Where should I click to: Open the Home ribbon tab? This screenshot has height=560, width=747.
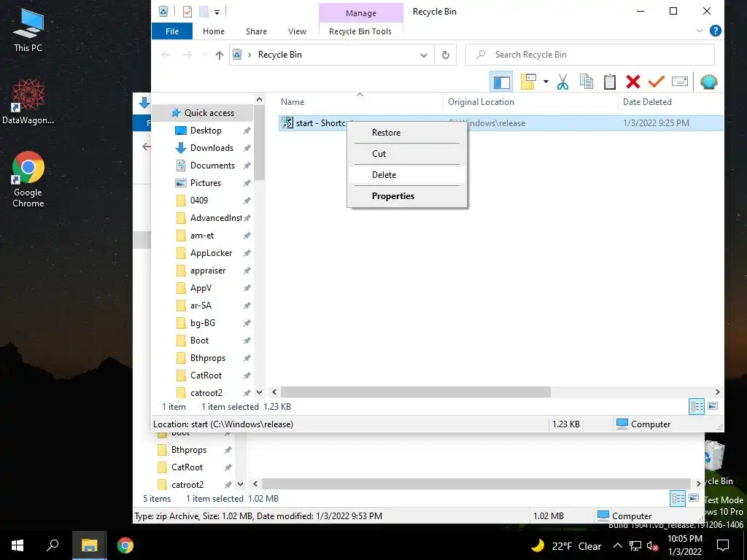pyautogui.click(x=214, y=31)
